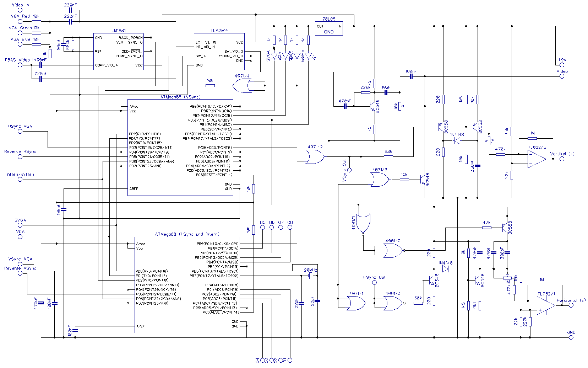Select the TL082/2 op-amp triangle
The height and width of the screenshot is (368, 588).
pos(536,159)
